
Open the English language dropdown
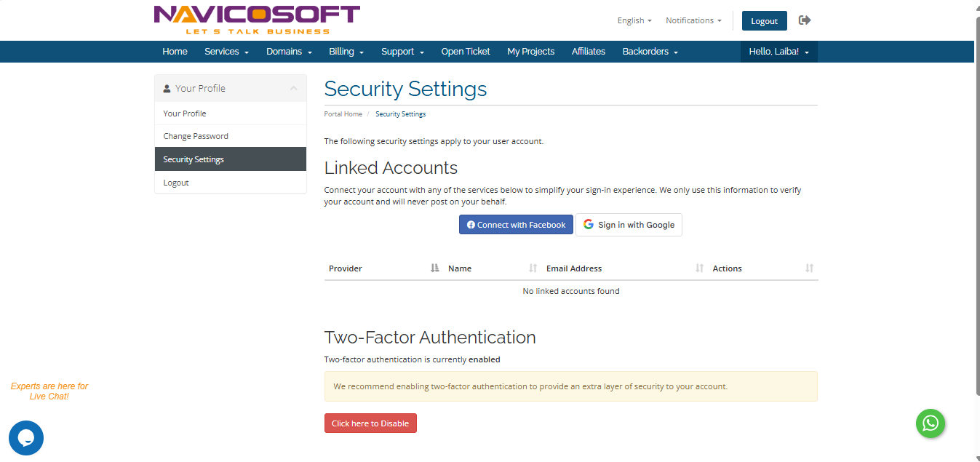[634, 20]
